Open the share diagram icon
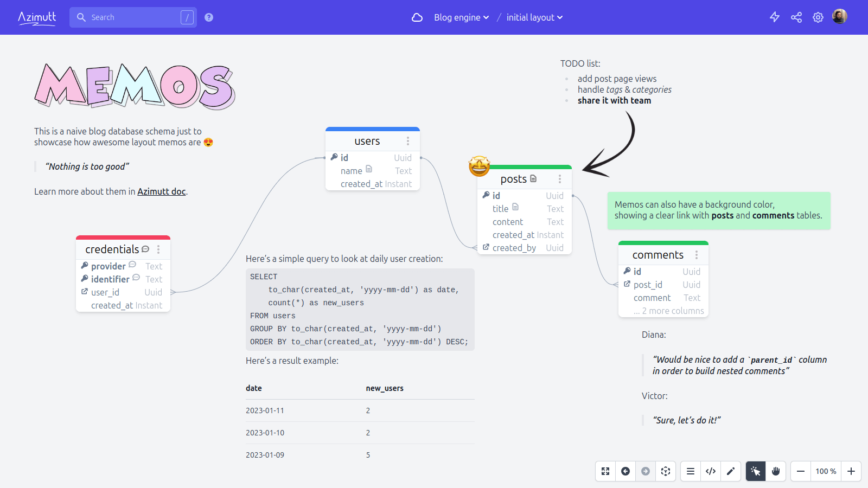This screenshot has height=488, width=868. [x=796, y=17]
